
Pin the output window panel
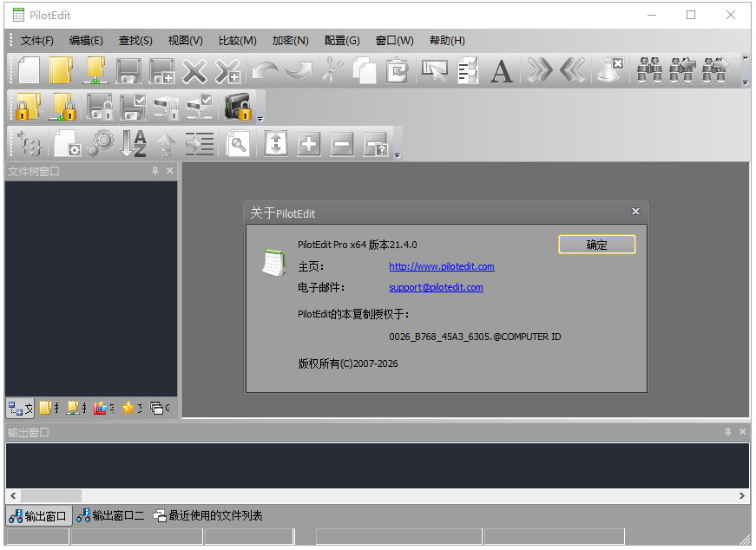tap(728, 432)
